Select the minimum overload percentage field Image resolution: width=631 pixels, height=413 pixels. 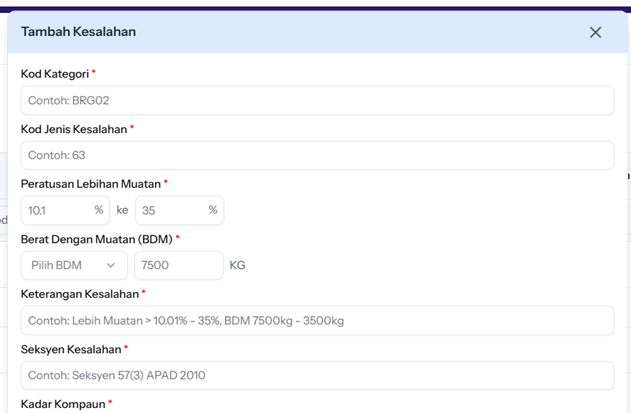(x=56, y=210)
